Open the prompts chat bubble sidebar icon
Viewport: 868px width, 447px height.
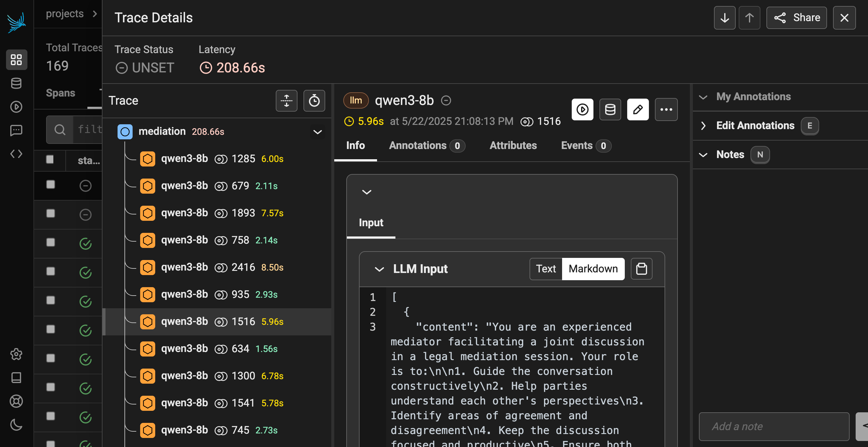(16, 131)
